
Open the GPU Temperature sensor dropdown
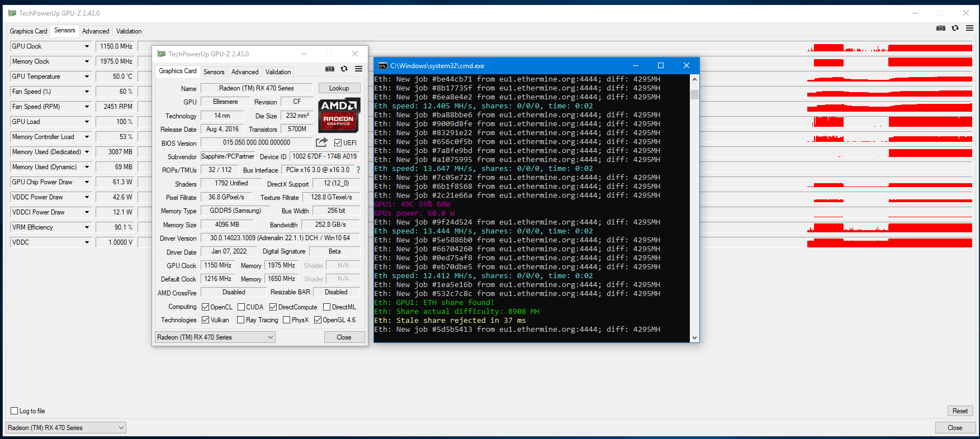coord(87,77)
